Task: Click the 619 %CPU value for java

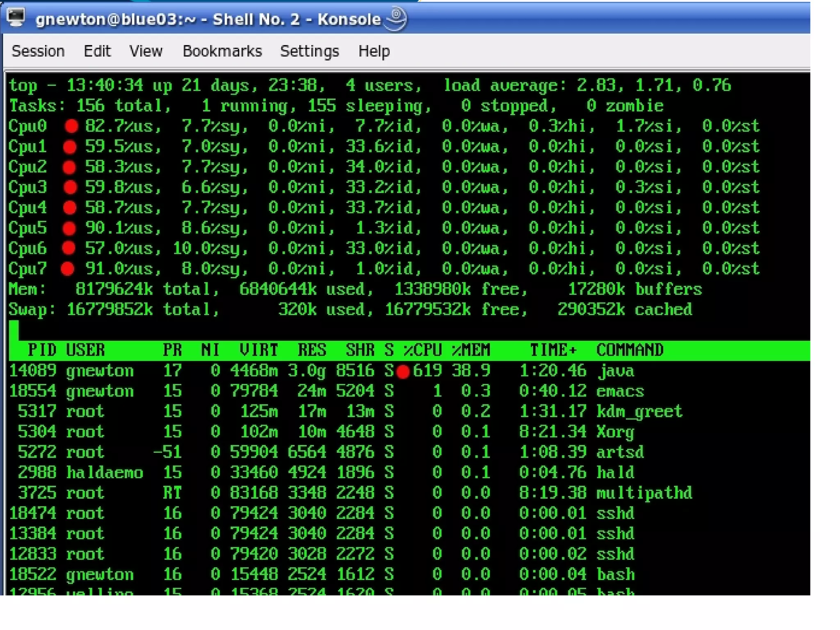Action: pos(427,371)
